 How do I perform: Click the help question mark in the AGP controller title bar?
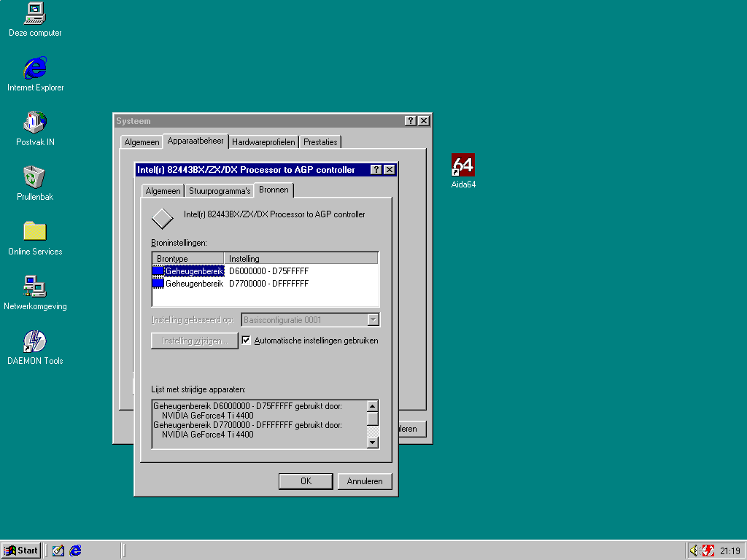coord(376,169)
